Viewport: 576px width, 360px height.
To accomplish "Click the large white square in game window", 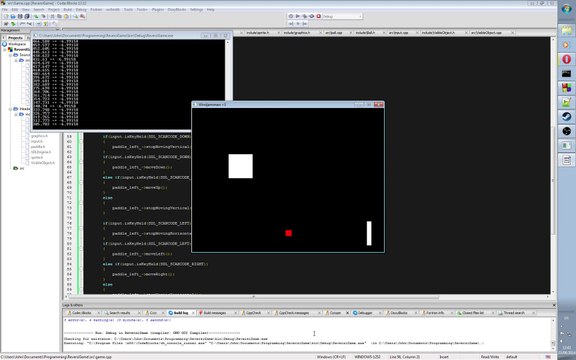I will click(x=241, y=166).
